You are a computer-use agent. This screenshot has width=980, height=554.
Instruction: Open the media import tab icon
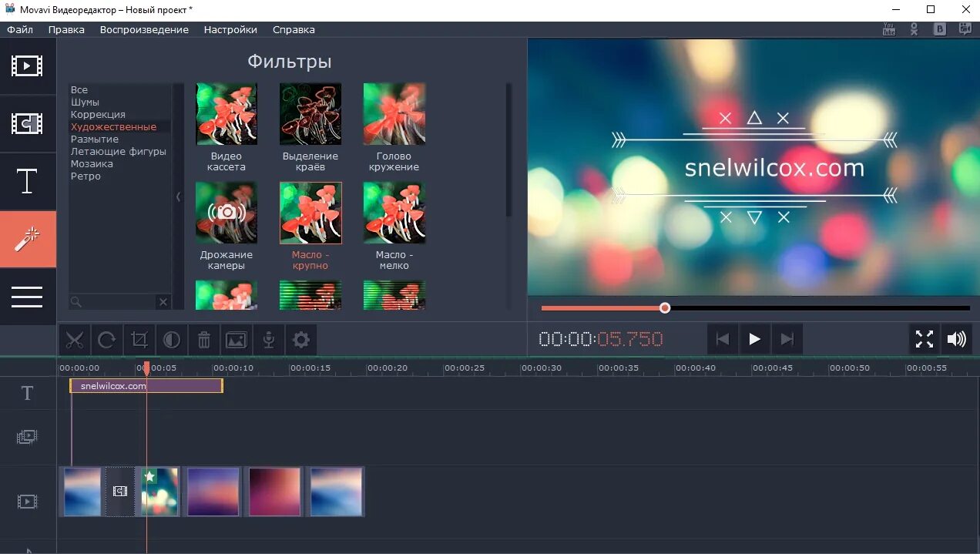pos(27,66)
